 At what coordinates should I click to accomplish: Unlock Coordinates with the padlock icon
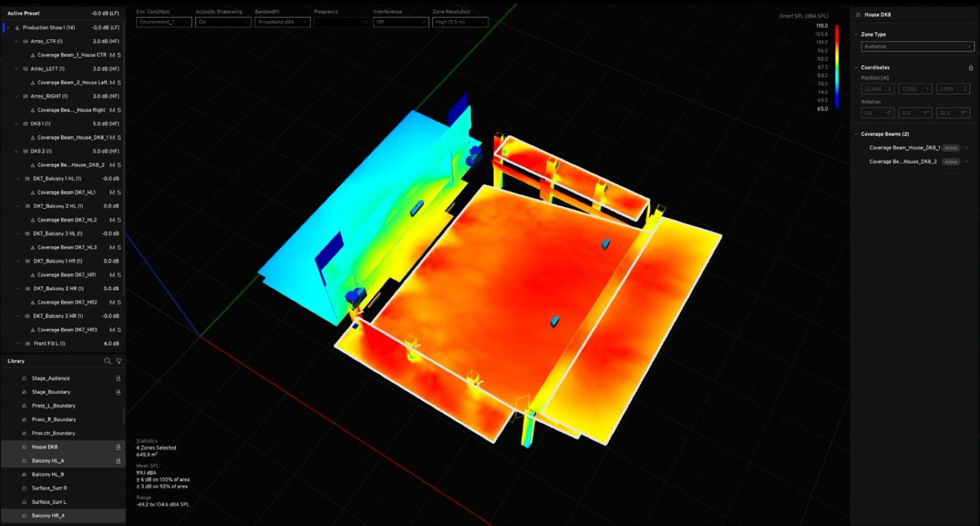tap(970, 68)
